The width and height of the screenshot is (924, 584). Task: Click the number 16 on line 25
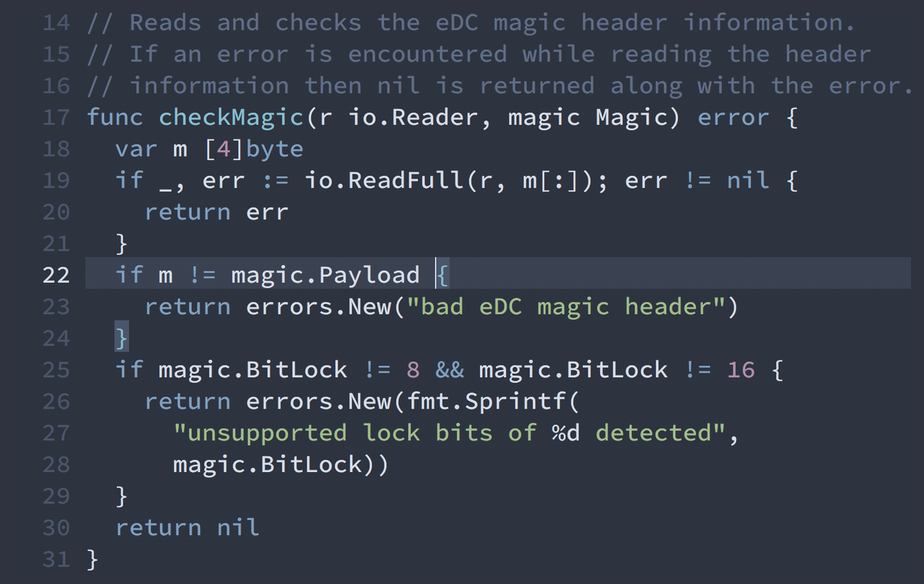pos(741,370)
